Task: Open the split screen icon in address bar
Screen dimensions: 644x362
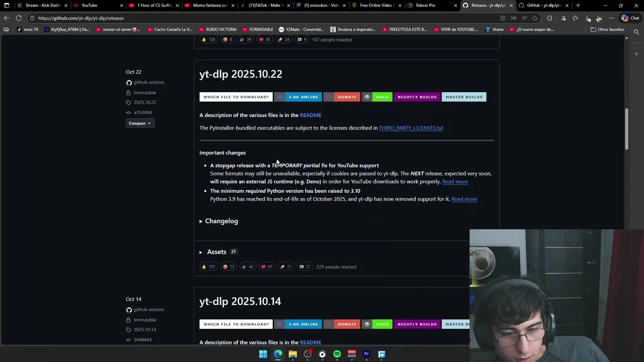Action: coord(503,18)
